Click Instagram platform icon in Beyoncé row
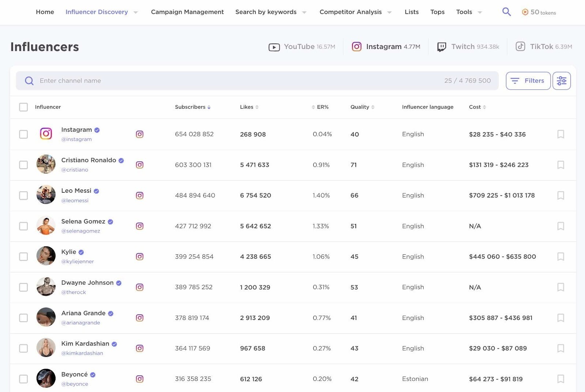 coord(140,379)
